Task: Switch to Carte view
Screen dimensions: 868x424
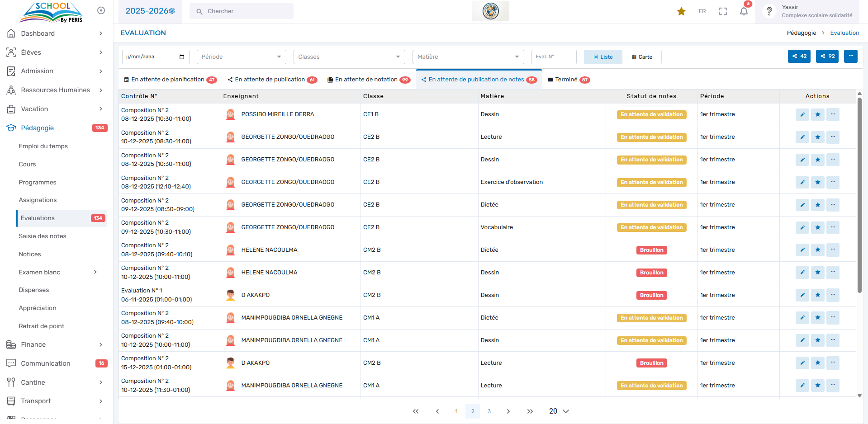Action: click(x=642, y=57)
